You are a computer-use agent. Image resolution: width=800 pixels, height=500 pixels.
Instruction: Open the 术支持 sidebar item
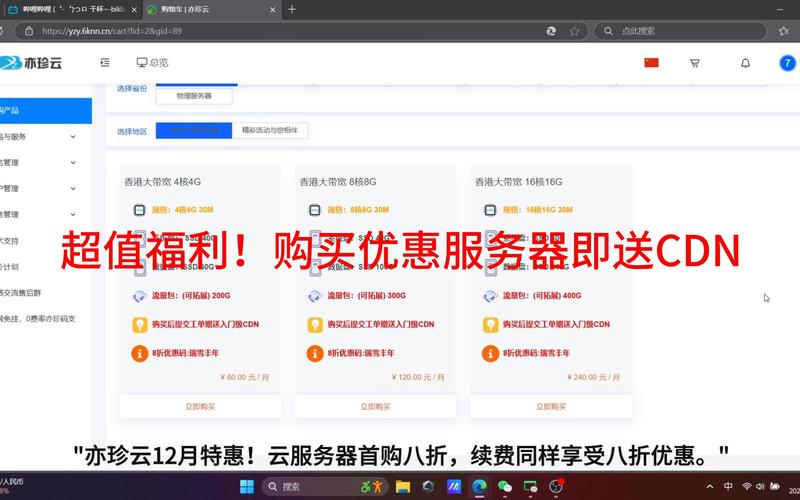click(9, 241)
